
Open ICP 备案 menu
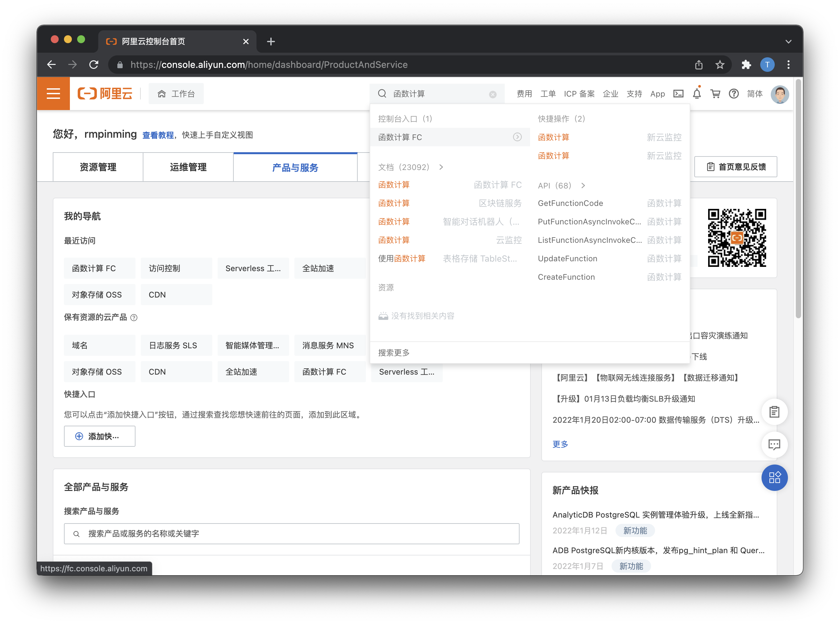[579, 94]
